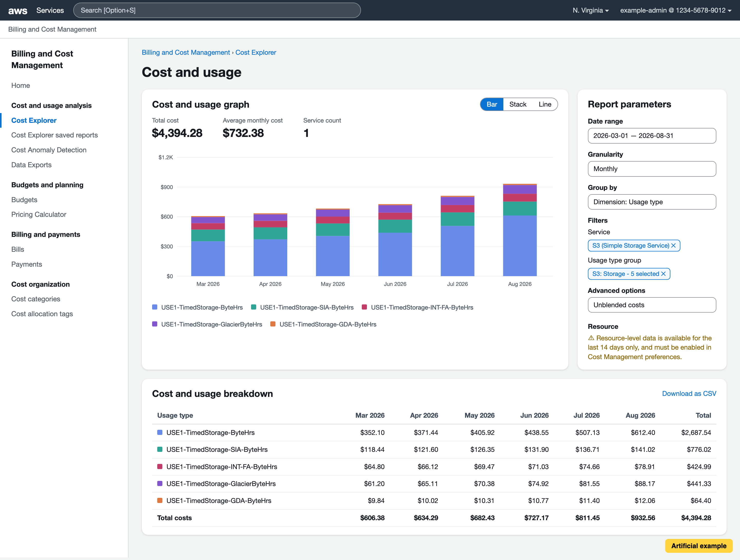
Task: Click the $2,687.54 total cell
Action: point(696,433)
